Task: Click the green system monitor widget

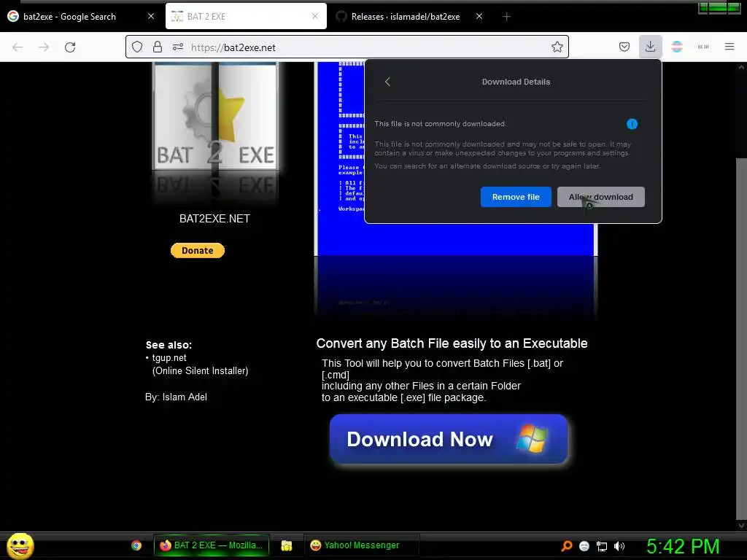Action: (x=719, y=7)
